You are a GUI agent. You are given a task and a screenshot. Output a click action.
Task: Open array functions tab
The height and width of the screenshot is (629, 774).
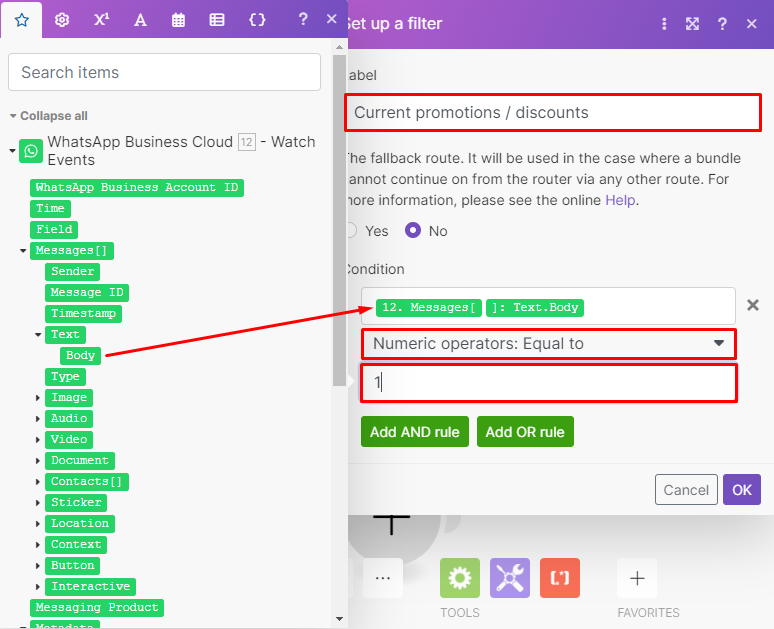217,20
